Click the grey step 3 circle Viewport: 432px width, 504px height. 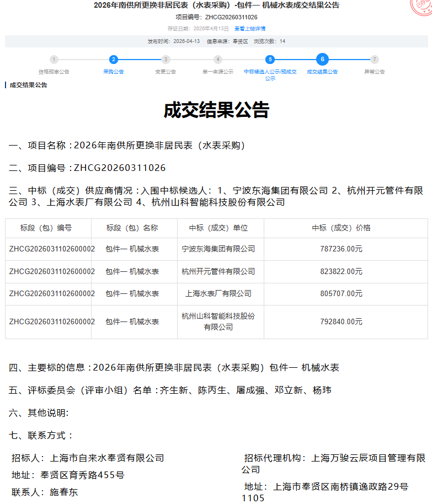click(166, 60)
